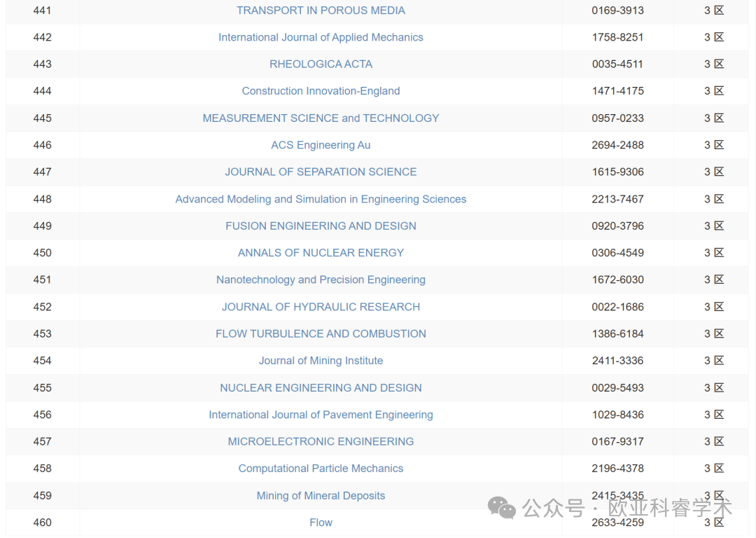Screen dimensions: 756x538
Task: Select ISSN 2411-3336 cell
Action: tap(617, 361)
